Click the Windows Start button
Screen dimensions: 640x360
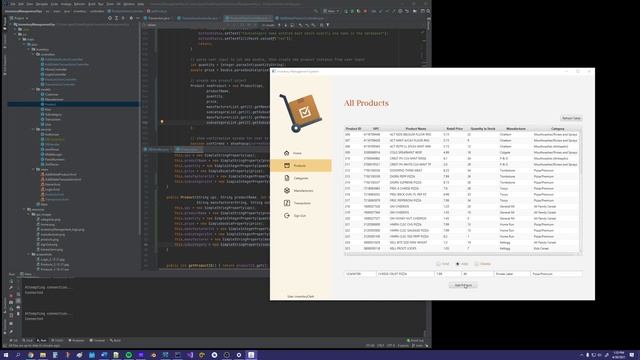tap(6, 355)
